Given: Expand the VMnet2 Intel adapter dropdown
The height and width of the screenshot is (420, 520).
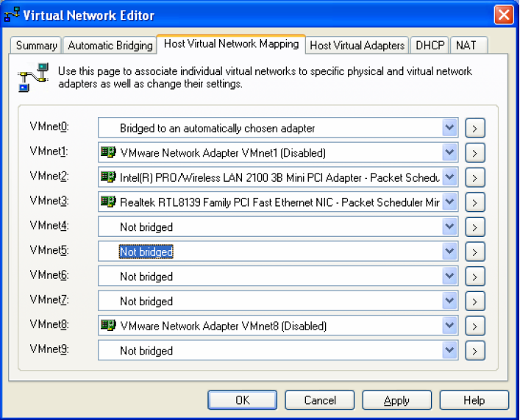Looking at the screenshot, I should click(449, 177).
